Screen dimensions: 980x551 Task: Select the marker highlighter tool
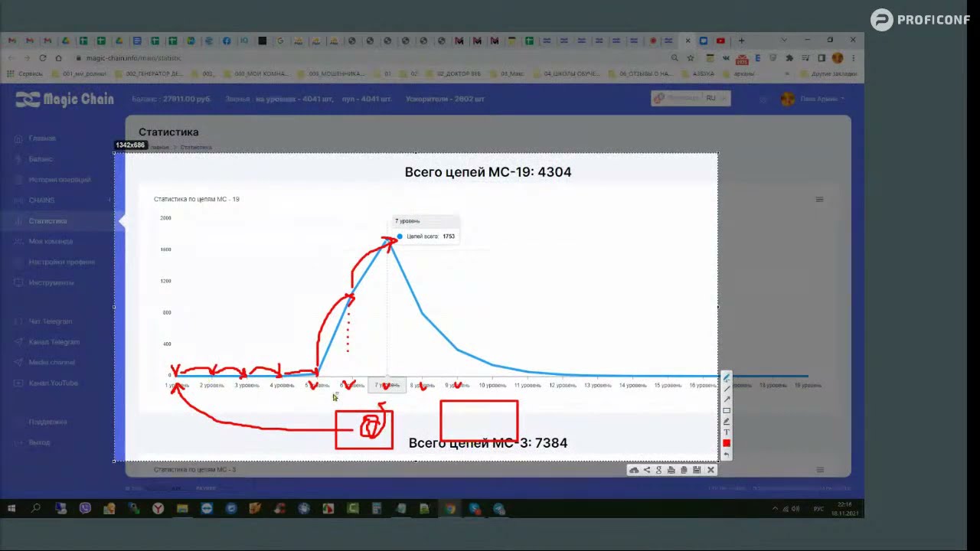(727, 422)
